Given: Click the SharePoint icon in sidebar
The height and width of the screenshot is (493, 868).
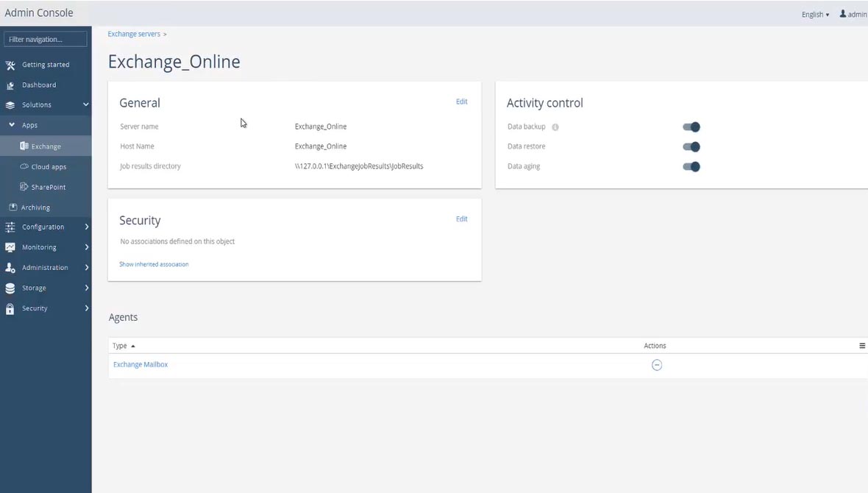Looking at the screenshot, I should tap(24, 187).
